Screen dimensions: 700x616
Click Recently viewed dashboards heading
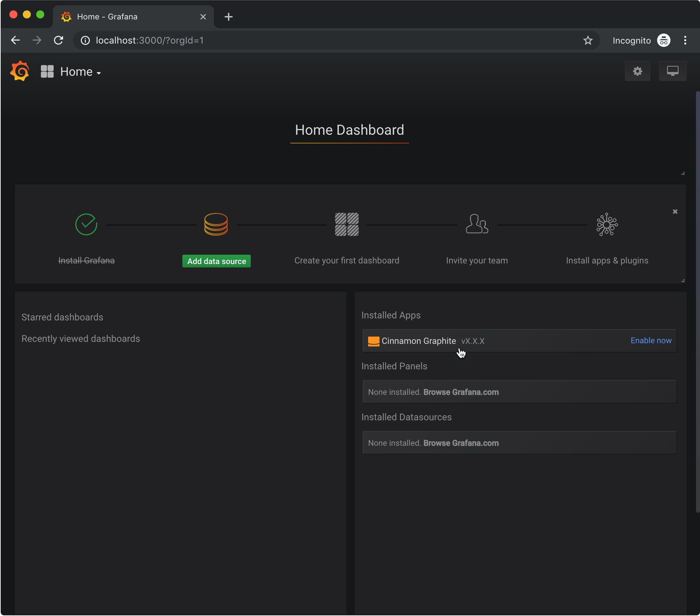pos(81,338)
